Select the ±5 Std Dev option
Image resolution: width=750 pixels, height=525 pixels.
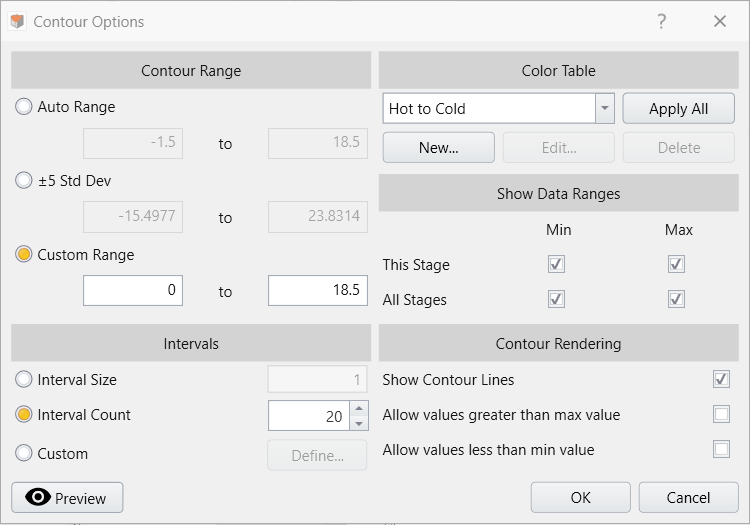coord(23,181)
